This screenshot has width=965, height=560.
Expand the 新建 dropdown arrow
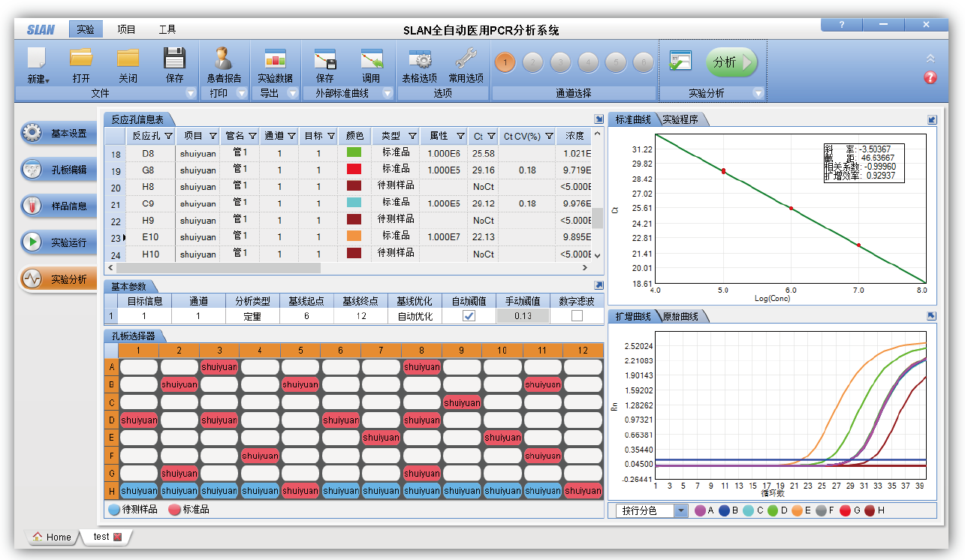[47, 80]
